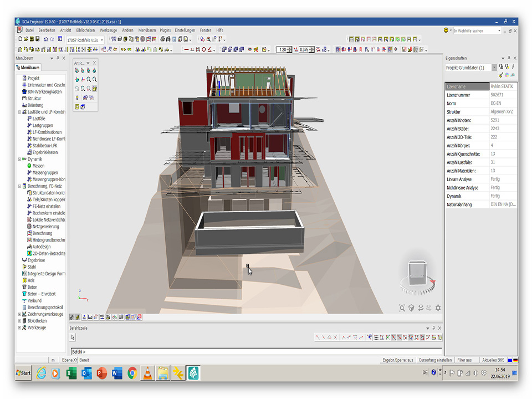532x399 pixels.
Task: Open the Einstellungen menu
Action: [185, 30]
